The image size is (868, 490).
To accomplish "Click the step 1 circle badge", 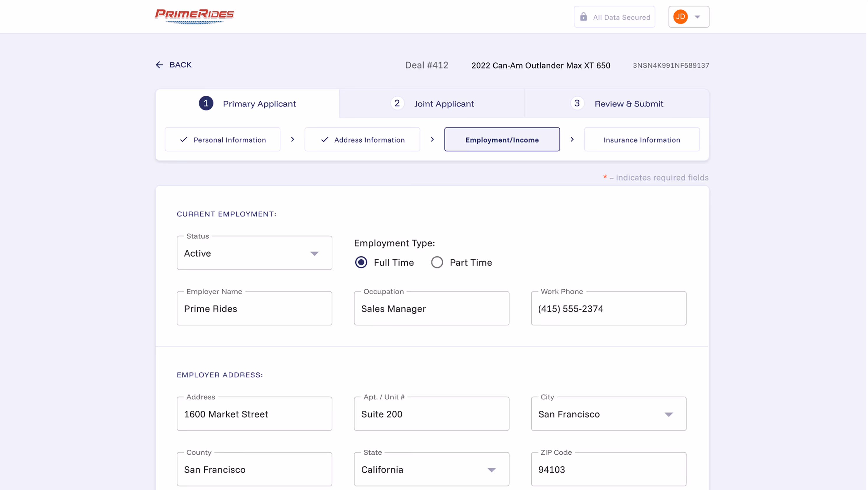I will (x=206, y=104).
